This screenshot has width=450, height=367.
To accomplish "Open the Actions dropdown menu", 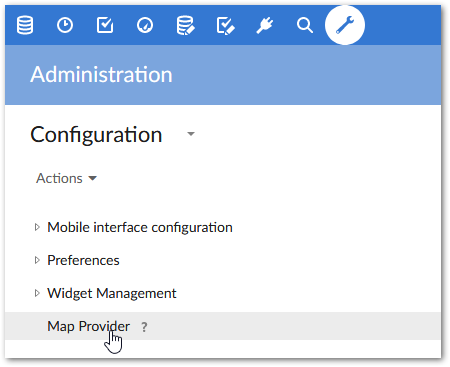I will [66, 178].
